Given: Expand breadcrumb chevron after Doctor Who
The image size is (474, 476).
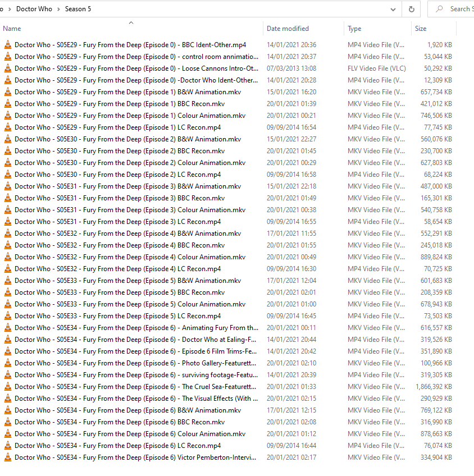Looking at the screenshot, I should click(x=58, y=9).
